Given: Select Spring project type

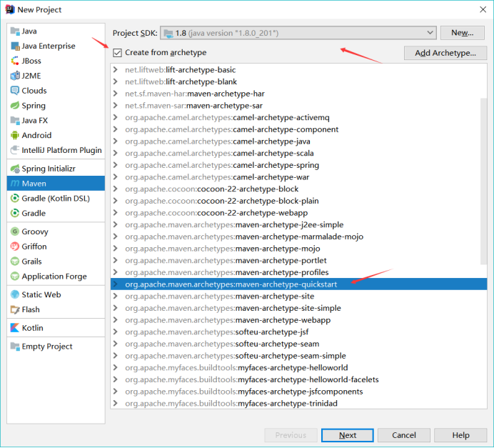Looking at the screenshot, I should point(56,105).
